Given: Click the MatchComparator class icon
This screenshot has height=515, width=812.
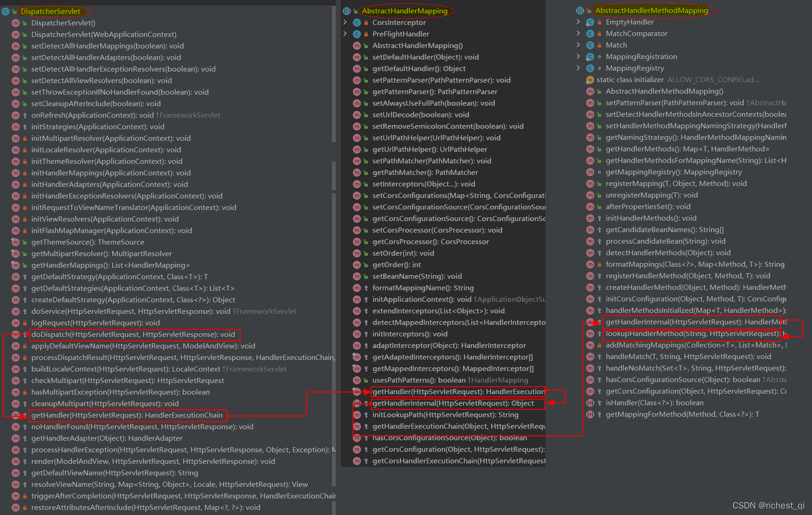Looking at the screenshot, I should point(590,34).
